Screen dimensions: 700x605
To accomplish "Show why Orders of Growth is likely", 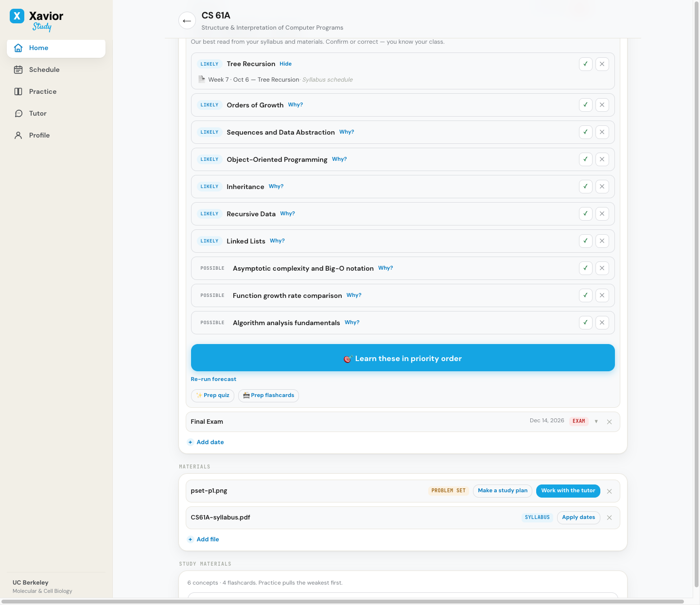I will pyautogui.click(x=295, y=104).
